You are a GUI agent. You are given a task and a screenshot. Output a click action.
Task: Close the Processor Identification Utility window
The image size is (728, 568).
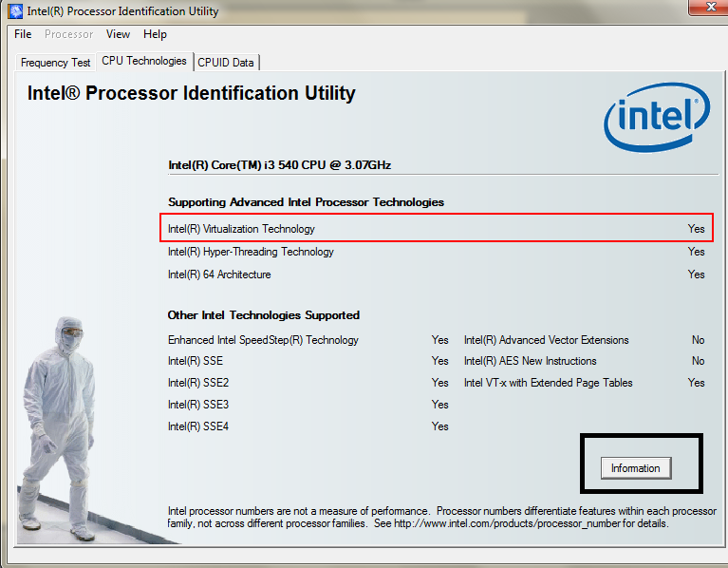click(710, 7)
